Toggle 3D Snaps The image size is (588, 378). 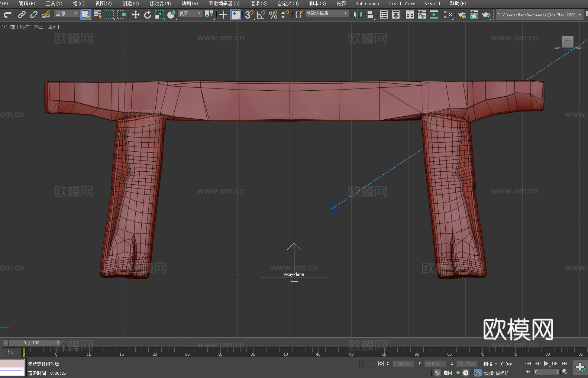pyautogui.click(x=249, y=14)
